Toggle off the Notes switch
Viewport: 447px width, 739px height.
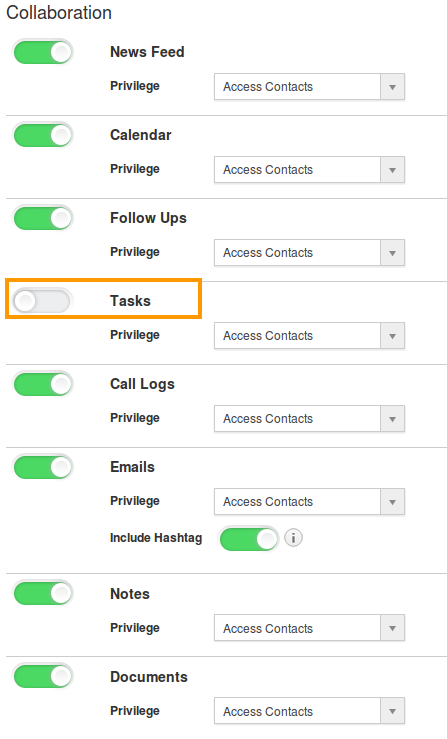(43, 593)
